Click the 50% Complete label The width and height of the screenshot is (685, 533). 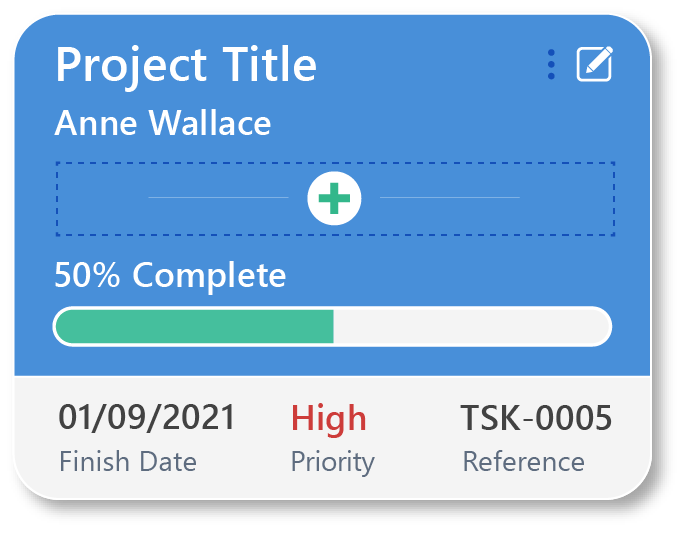click(170, 275)
